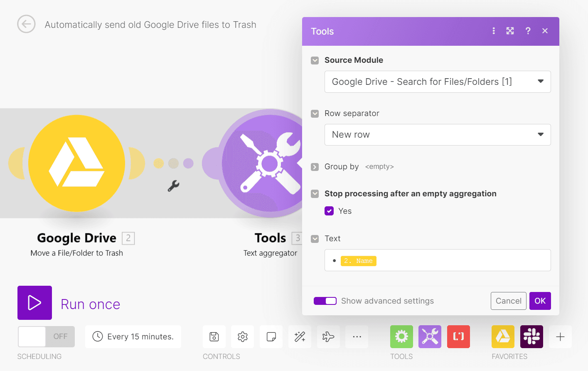Open the ellipsis menu next to Controls

pyautogui.click(x=357, y=336)
